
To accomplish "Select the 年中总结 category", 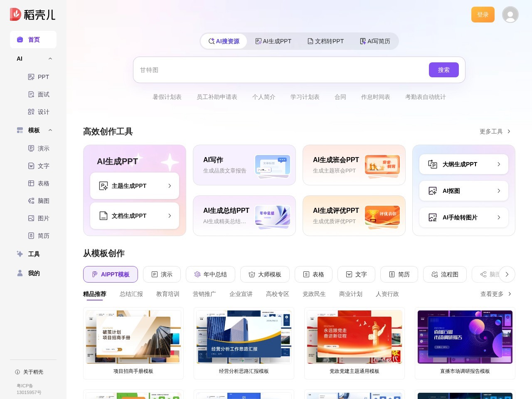I will click(x=210, y=274).
